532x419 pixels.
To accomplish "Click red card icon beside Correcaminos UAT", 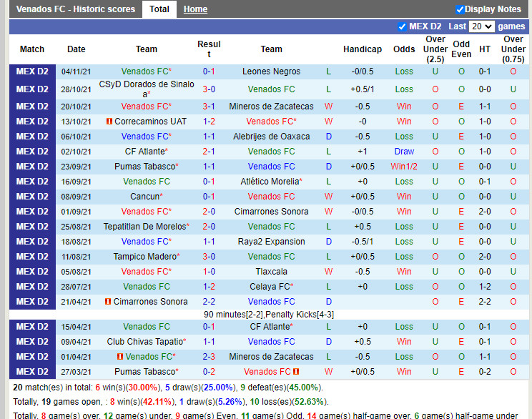I will pos(109,122).
